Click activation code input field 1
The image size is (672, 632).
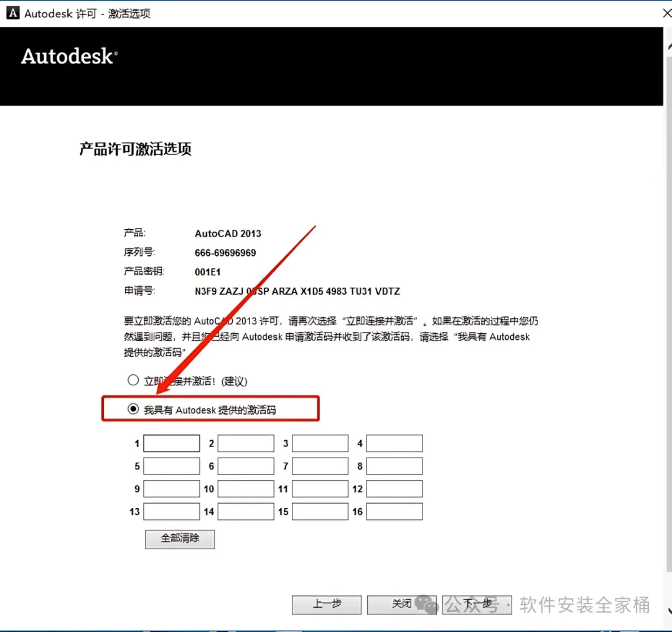(x=172, y=443)
